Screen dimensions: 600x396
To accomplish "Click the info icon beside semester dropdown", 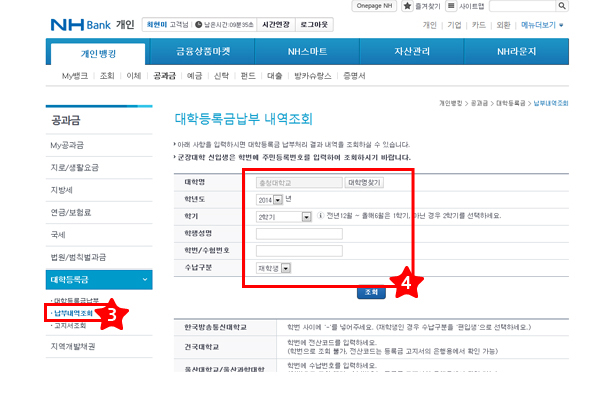I will (x=321, y=216).
